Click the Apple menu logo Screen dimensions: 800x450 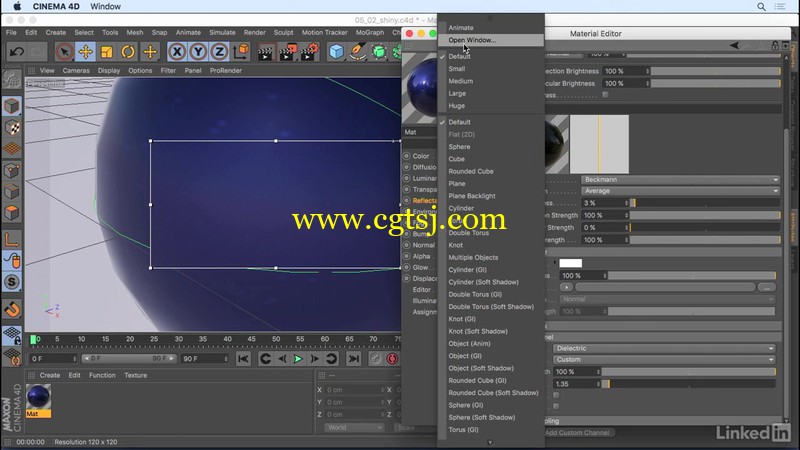[17, 6]
